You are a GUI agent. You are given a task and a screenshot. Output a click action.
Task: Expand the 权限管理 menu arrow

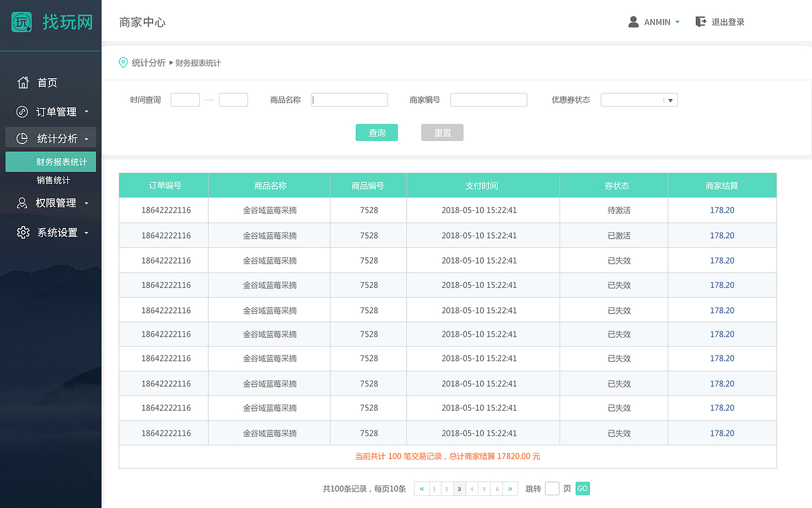point(86,203)
